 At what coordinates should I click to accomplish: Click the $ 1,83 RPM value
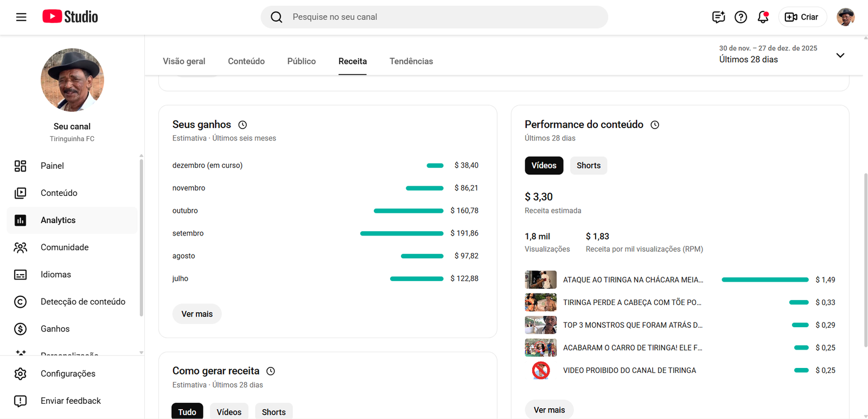coord(597,237)
